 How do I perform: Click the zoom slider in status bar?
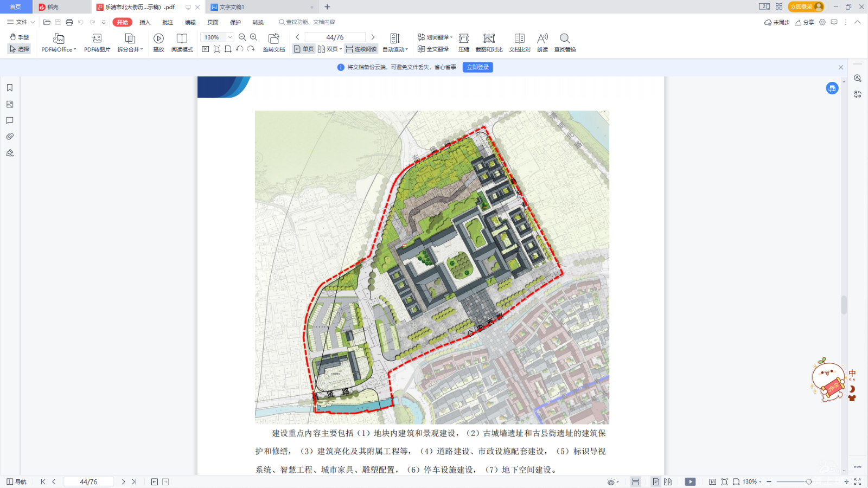coord(808,481)
